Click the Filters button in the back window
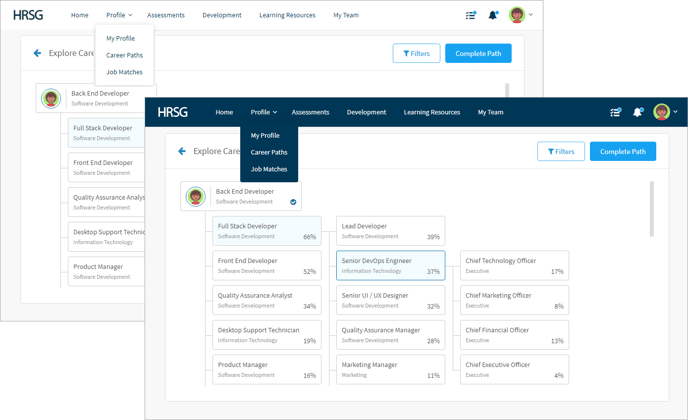This screenshot has width=688, height=420. pos(416,54)
